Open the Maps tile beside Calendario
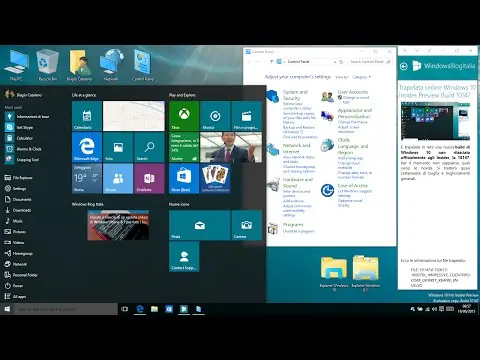This screenshot has height=360, width=480. coord(134,116)
